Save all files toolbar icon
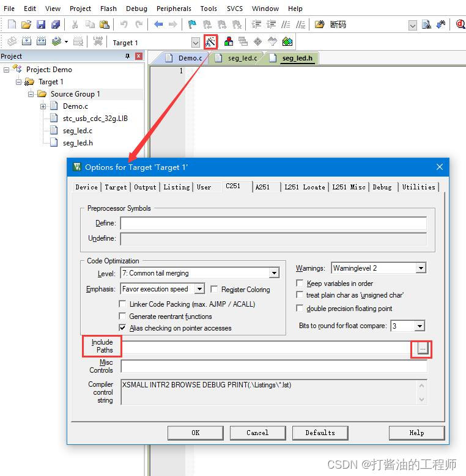The height and width of the screenshot is (476, 466). (x=56, y=24)
